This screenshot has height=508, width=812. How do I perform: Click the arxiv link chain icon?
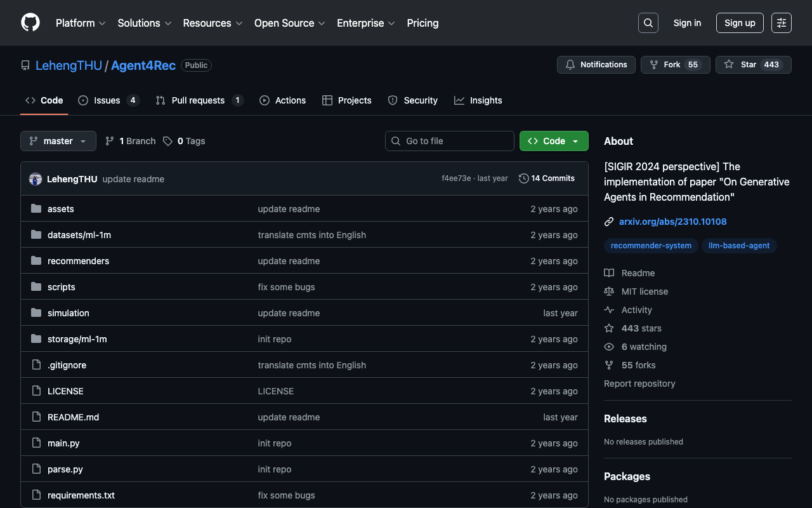pos(609,222)
